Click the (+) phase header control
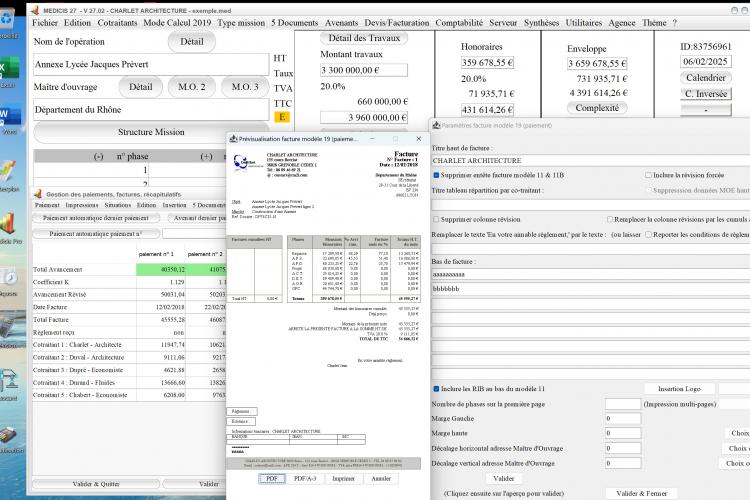The width and height of the screenshot is (750, 500). click(x=206, y=156)
